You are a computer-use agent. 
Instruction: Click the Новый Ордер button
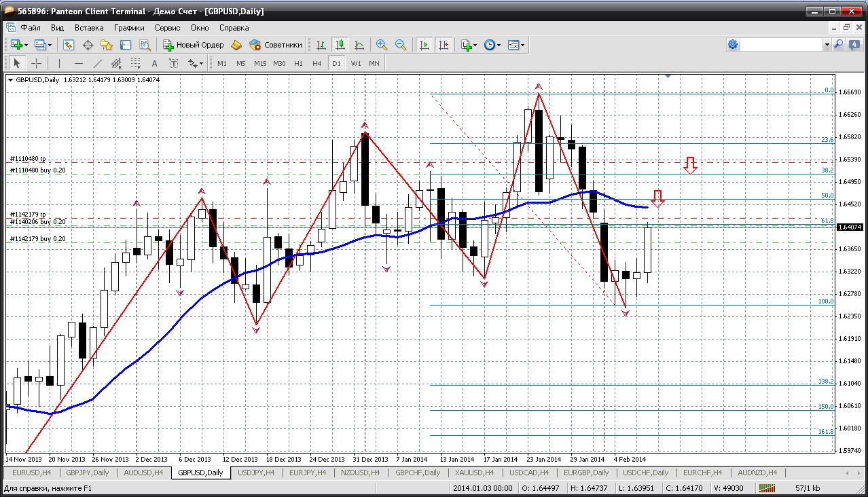tap(194, 45)
